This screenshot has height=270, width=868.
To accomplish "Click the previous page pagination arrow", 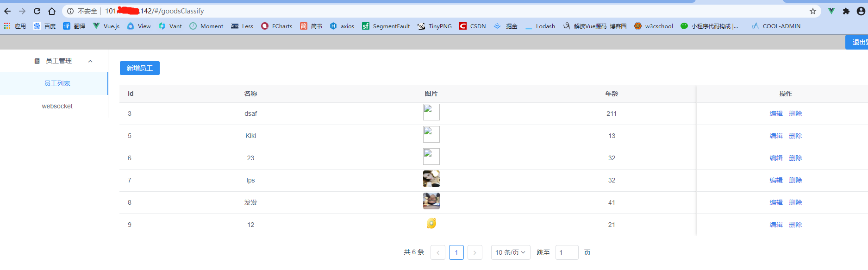I will [x=438, y=252].
